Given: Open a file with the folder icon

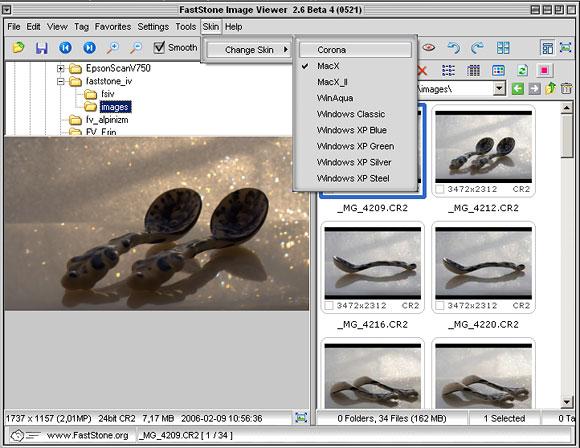Looking at the screenshot, I should click(x=18, y=48).
